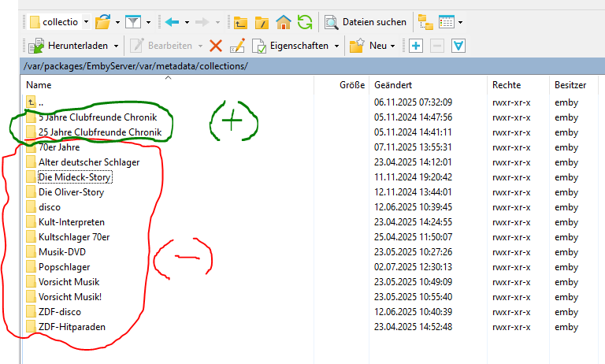Go to the home directory icon

pos(284,22)
